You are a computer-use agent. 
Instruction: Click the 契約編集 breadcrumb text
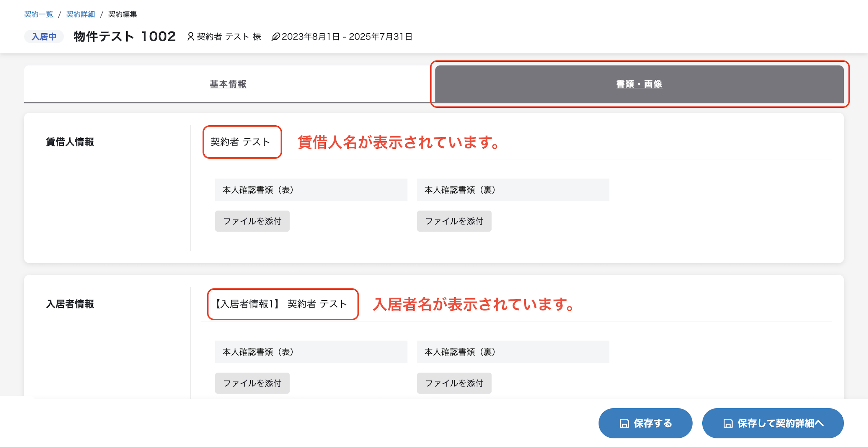pos(122,14)
